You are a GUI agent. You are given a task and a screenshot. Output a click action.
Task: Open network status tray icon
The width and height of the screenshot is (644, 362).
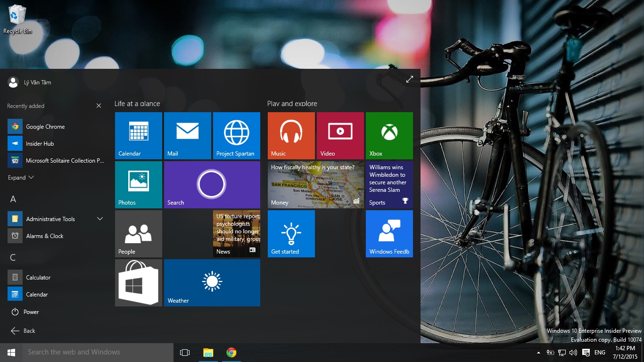coord(562,353)
